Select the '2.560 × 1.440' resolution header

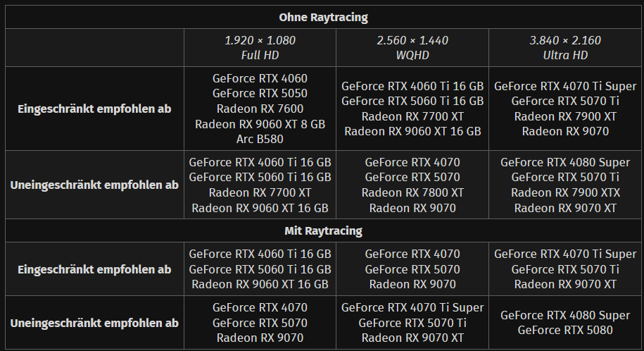pos(412,40)
